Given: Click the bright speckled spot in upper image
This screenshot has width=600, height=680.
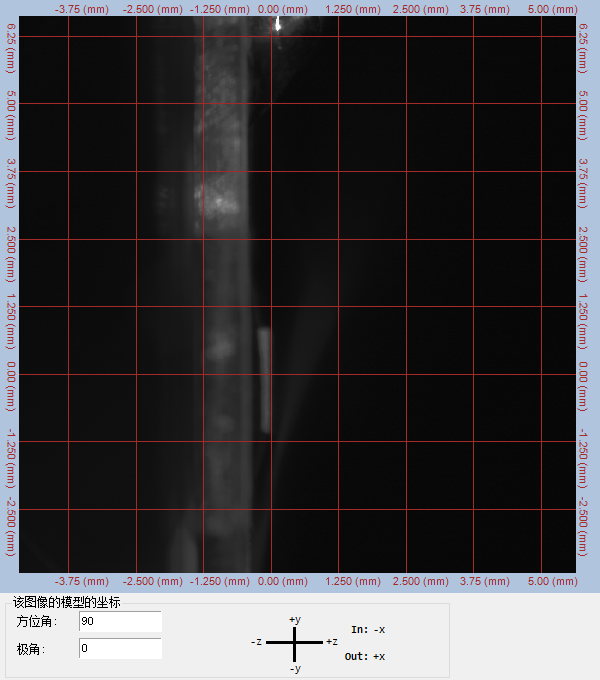Looking at the screenshot, I should point(216,198).
